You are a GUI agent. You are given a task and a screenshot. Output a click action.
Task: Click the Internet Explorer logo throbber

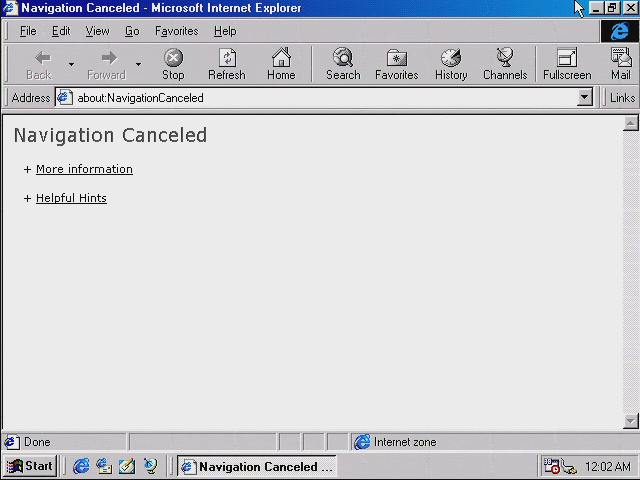tap(619, 31)
